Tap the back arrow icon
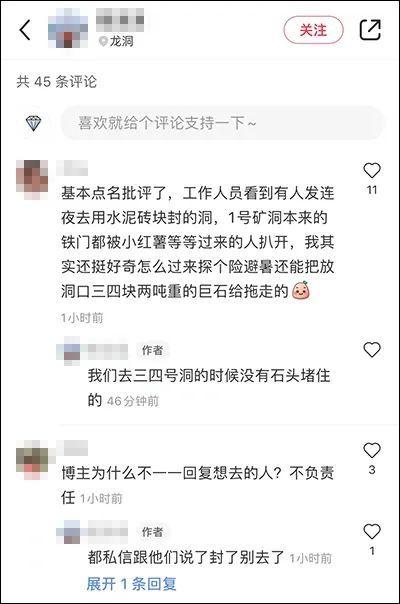Viewport: 400px width, 604px height. pyautogui.click(x=25, y=30)
